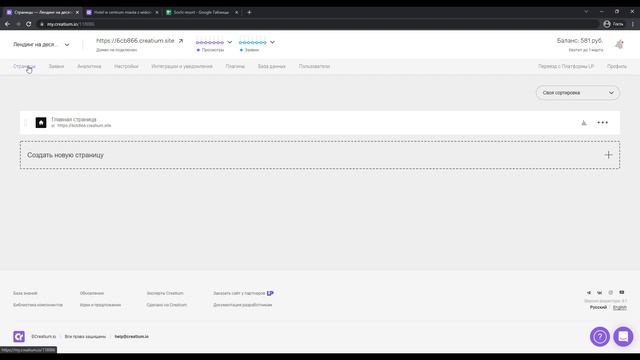Open the chat support button
The image size is (640, 360).
623,337
